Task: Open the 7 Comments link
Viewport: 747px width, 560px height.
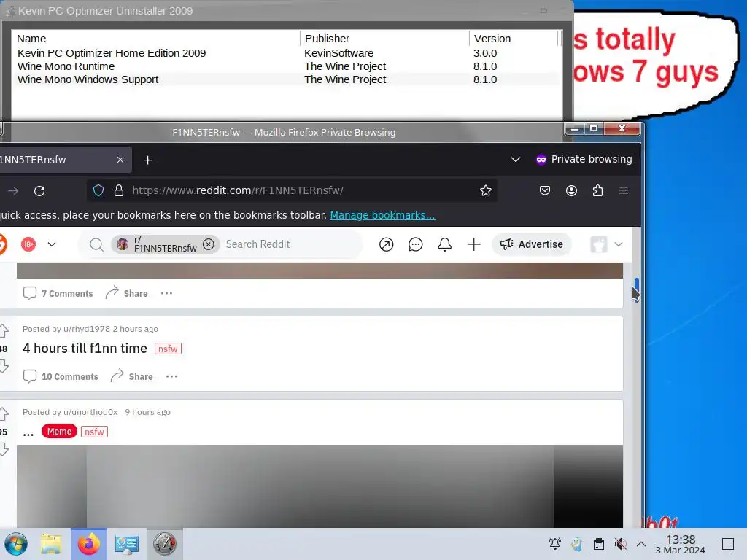Action: tap(58, 293)
